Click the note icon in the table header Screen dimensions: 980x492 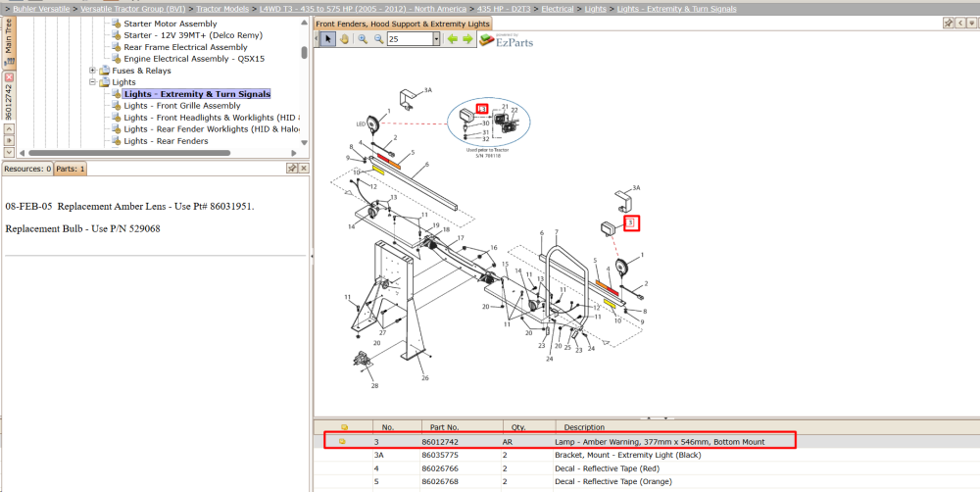[x=344, y=427]
